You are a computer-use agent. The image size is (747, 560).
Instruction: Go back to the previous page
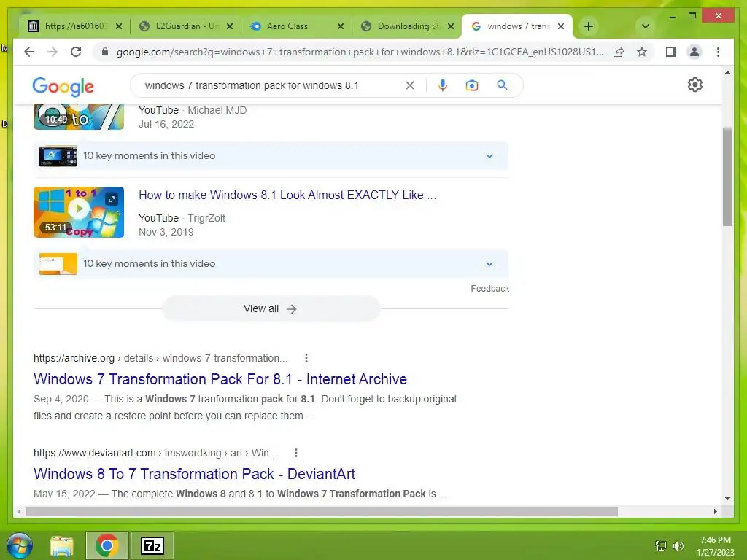[x=29, y=52]
